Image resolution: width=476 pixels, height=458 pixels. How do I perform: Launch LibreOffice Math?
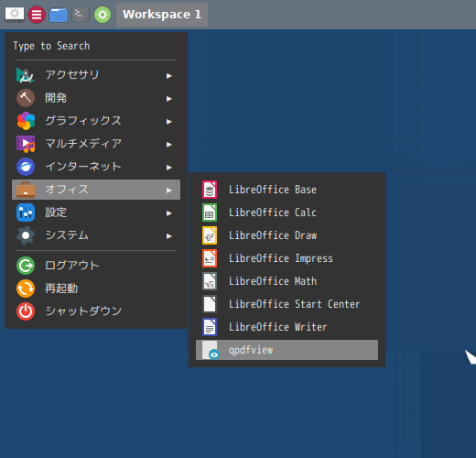tap(287, 281)
